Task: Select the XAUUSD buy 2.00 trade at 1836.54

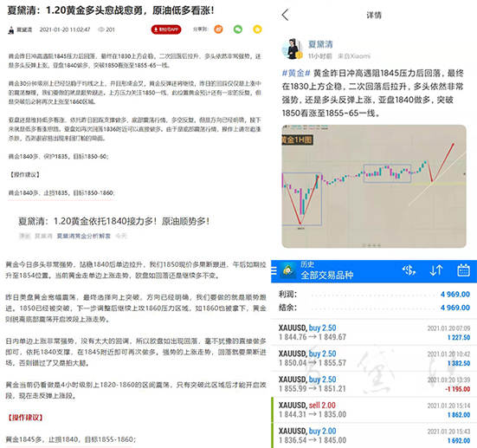Action: click(x=374, y=436)
